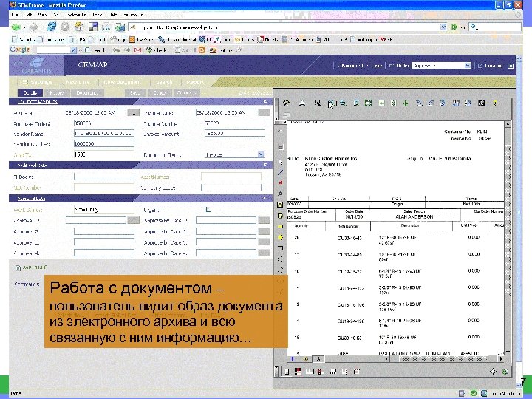Select the blue line annotation tool

click(x=280, y=172)
